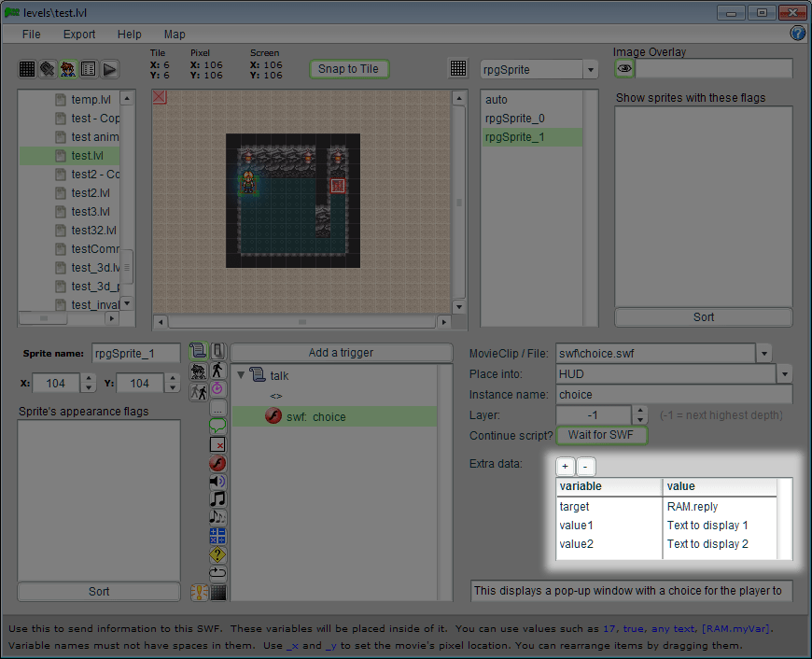Click the sound speaker command icon
812x659 pixels.
217,481
